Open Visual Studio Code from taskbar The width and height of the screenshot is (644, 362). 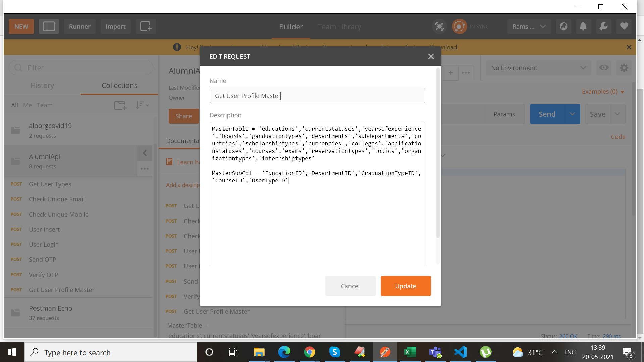coord(461,352)
